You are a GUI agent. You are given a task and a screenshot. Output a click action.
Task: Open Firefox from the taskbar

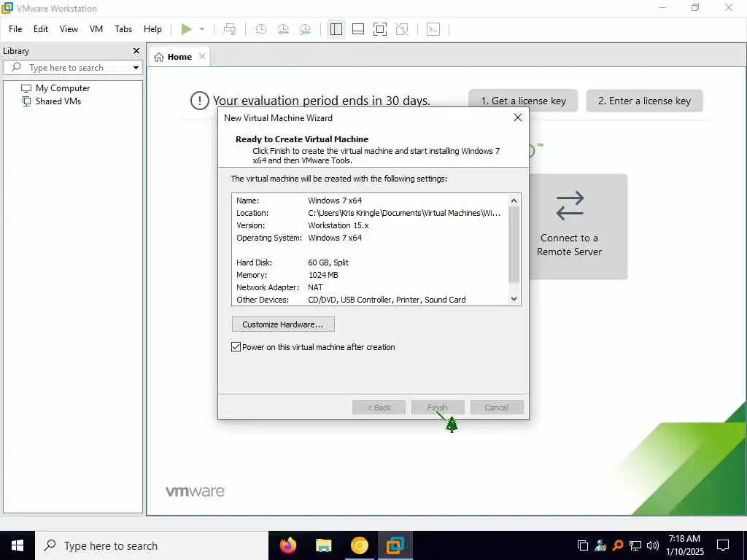click(x=288, y=545)
